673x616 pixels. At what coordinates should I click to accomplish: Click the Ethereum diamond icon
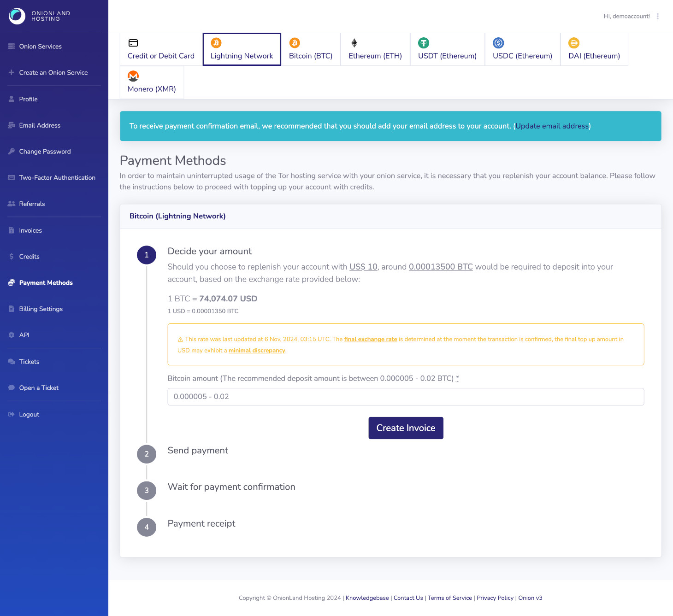pyautogui.click(x=354, y=43)
